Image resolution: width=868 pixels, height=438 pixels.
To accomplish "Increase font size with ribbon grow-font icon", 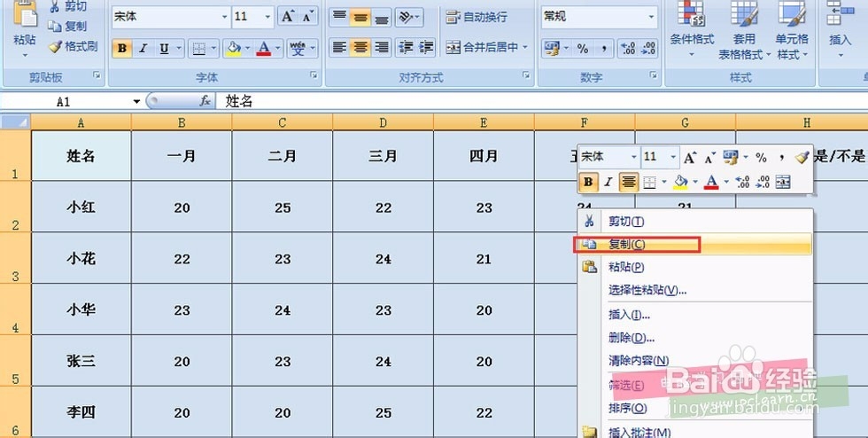I will [x=287, y=17].
